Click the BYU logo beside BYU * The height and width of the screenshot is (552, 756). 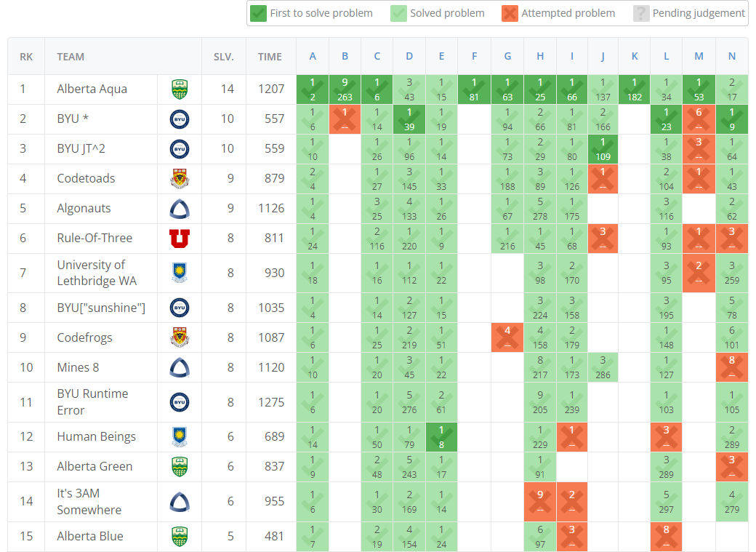coord(179,119)
